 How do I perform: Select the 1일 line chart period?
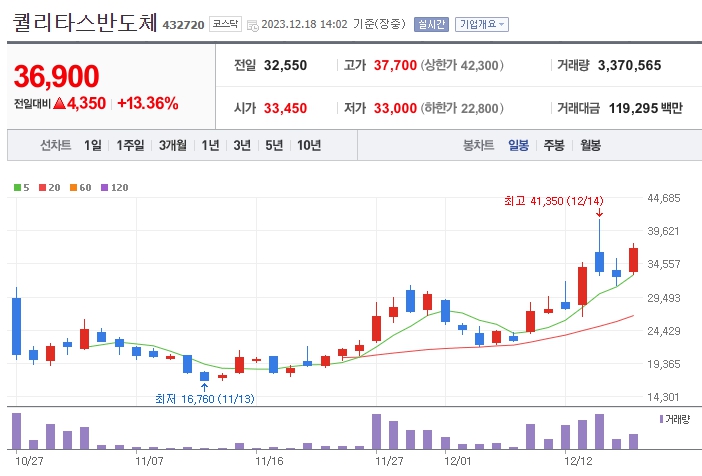point(93,145)
